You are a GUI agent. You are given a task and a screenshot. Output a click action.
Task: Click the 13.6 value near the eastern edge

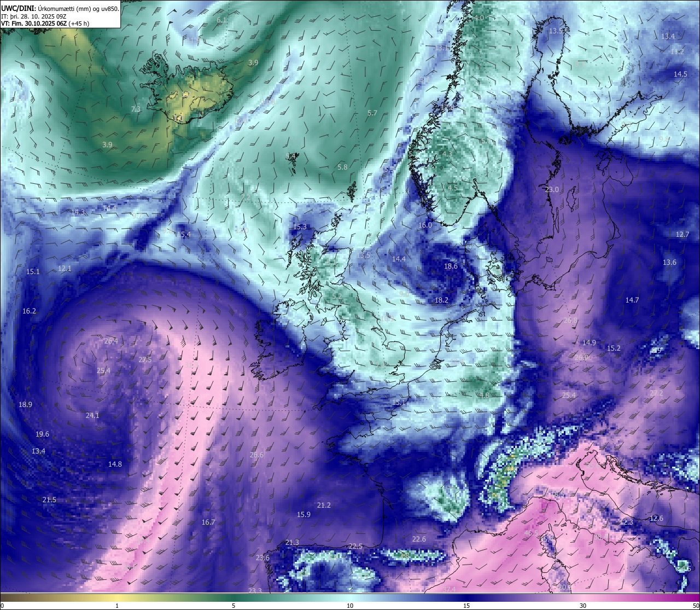[x=669, y=263]
